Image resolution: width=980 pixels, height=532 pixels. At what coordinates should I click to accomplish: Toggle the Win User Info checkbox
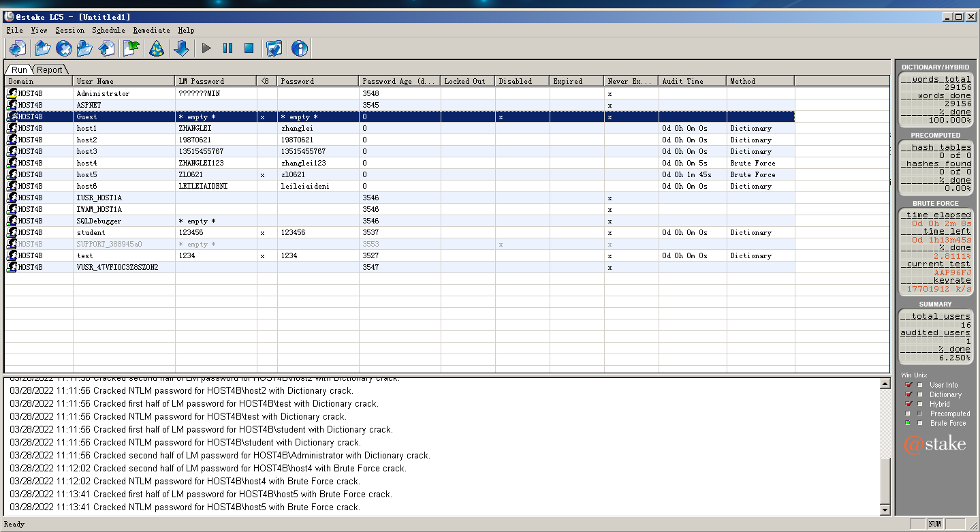(x=908, y=385)
